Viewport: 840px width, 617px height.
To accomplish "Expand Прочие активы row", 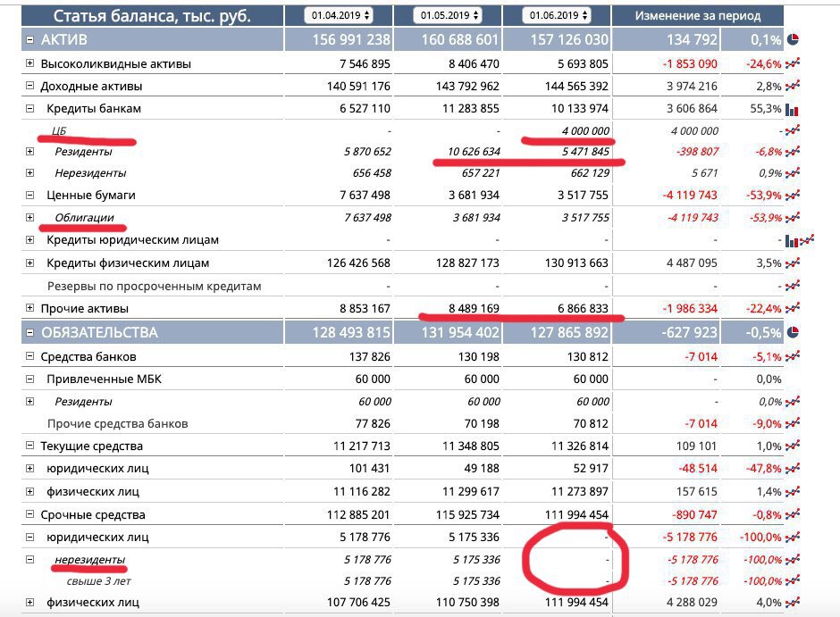I will click(30, 308).
